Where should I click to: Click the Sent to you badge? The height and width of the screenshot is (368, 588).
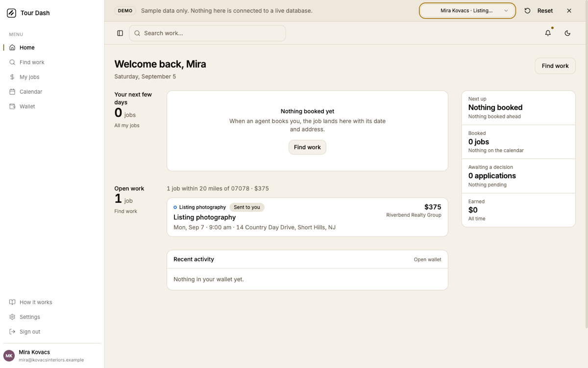247,208
